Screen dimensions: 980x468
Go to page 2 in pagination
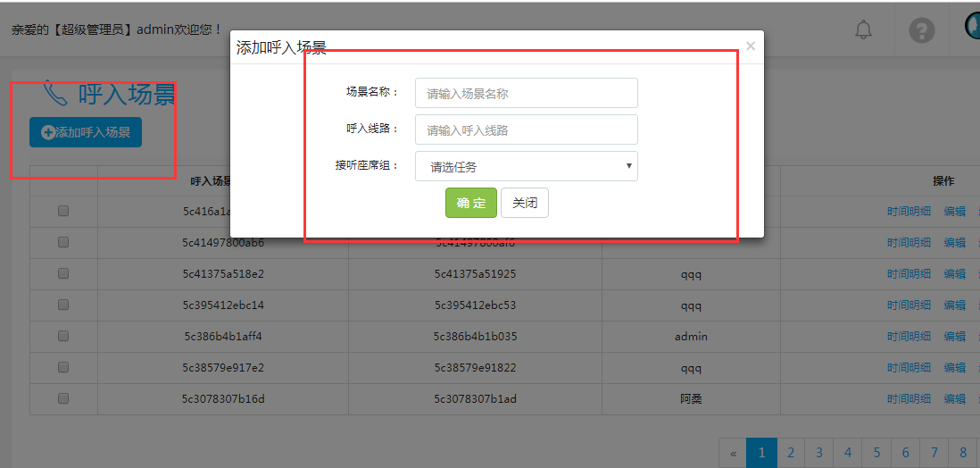point(791,453)
